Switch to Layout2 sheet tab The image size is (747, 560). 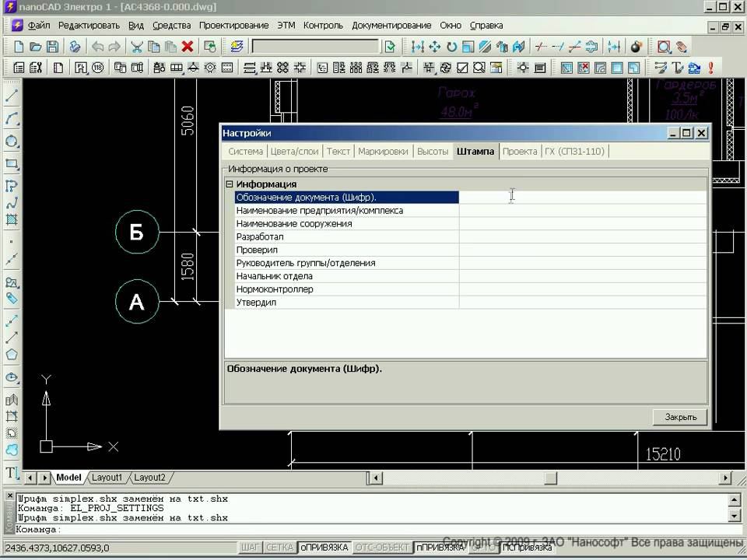[x=149, y=477]
